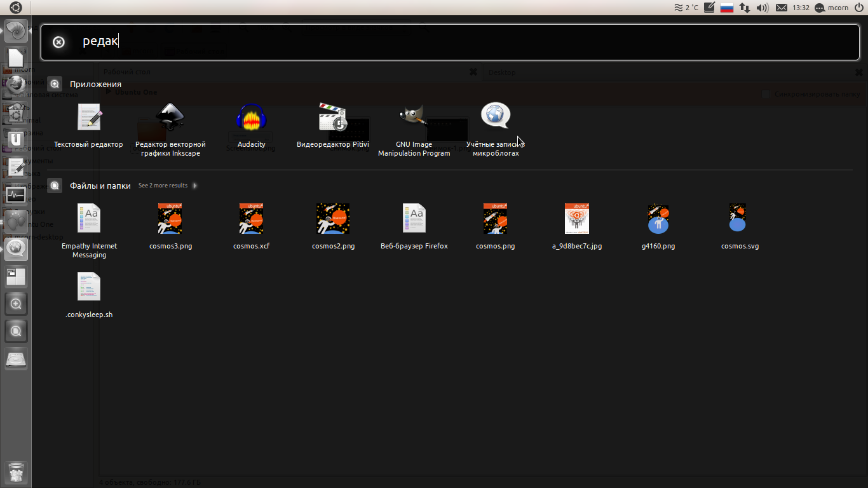Close the Рабочий стол tab in background window
The image size is (868, 488).
[x=473, y=72]
